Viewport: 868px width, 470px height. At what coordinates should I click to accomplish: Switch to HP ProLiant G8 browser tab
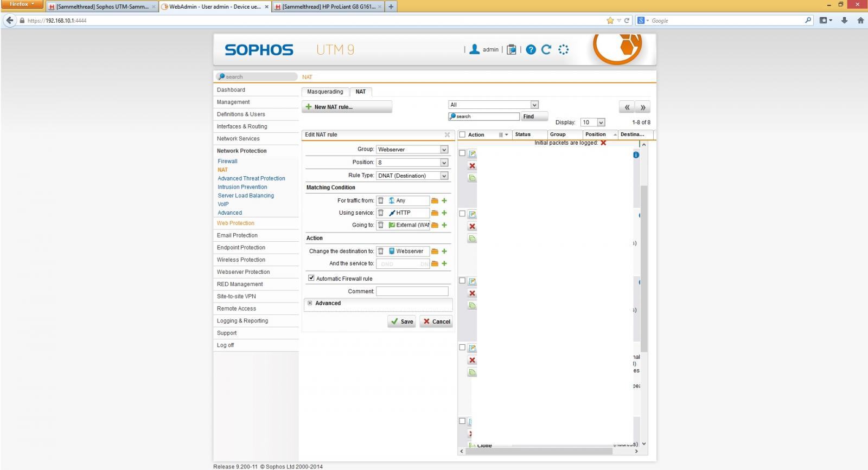[x=329, y=7]
